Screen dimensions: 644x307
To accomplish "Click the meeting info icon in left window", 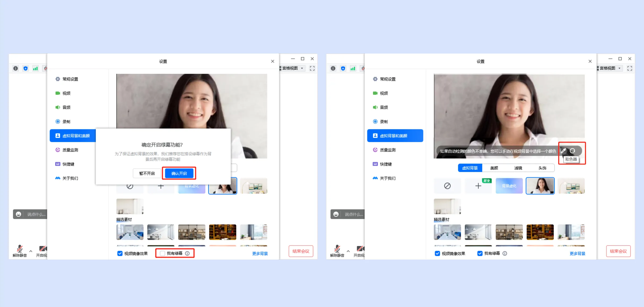I will 16,68.
